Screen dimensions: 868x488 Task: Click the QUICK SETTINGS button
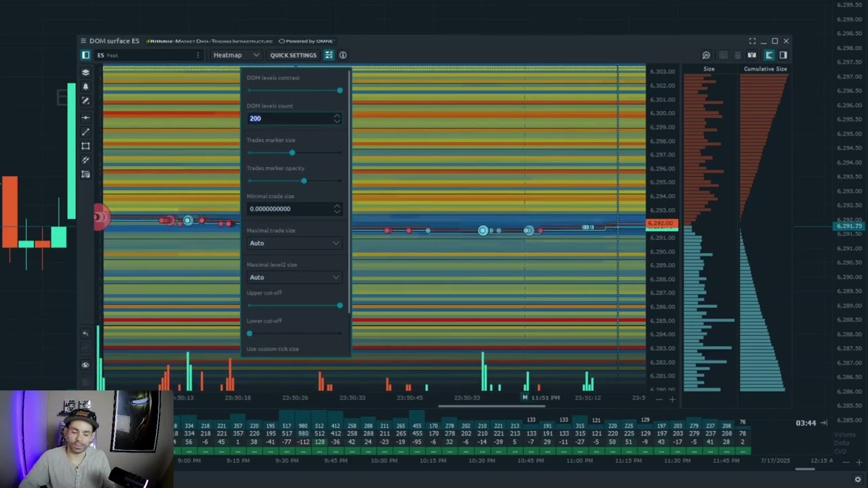point(293,55)
